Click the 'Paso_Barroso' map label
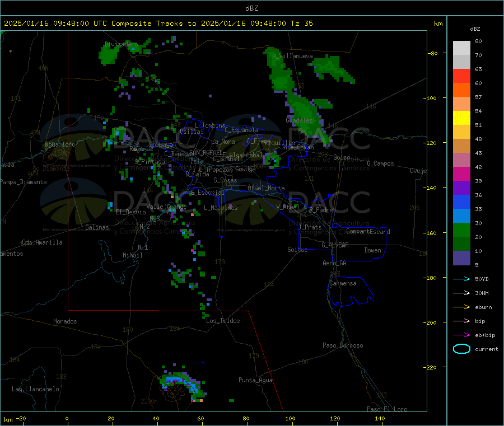Image resolution: width=504 pixels, height=426 pixels. pos(343,345)
